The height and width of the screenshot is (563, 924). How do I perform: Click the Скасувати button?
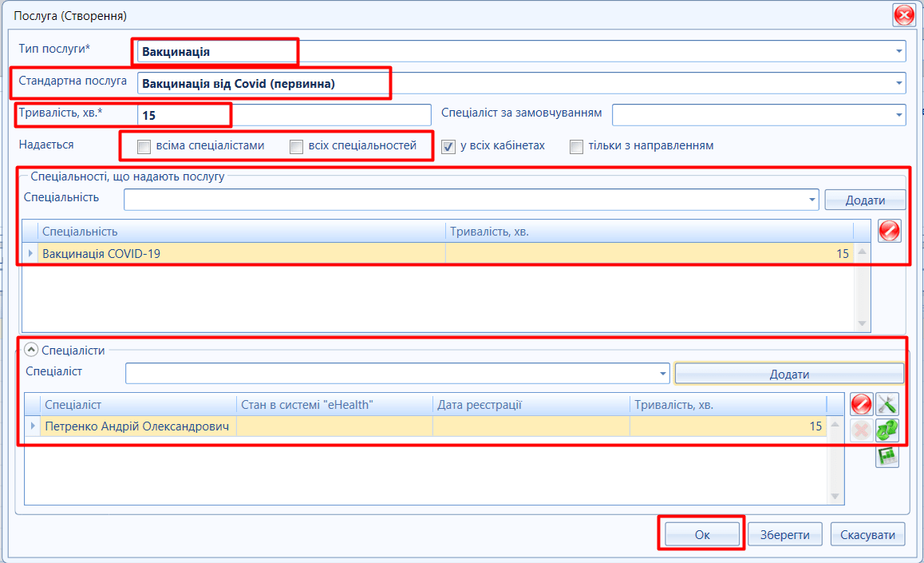[x=867, y=535]
